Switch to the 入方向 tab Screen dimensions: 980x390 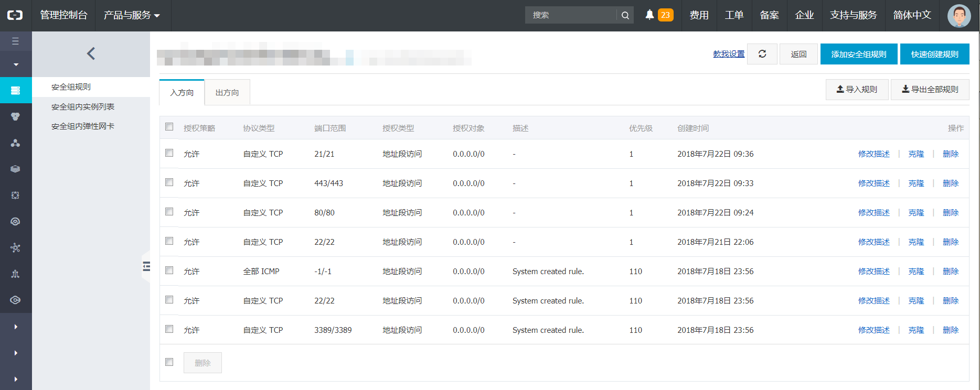(x=182, y=92)
